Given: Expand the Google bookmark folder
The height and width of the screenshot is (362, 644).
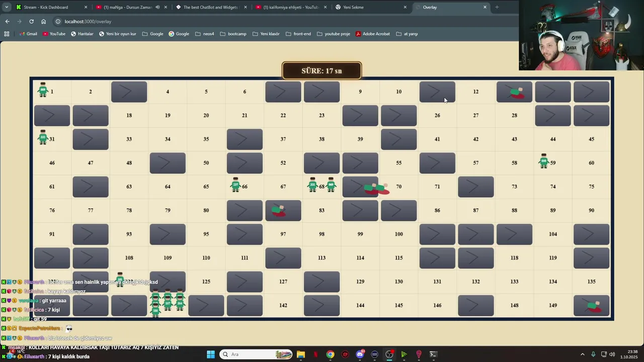Looking at the screenshot, I should (152, 34).
